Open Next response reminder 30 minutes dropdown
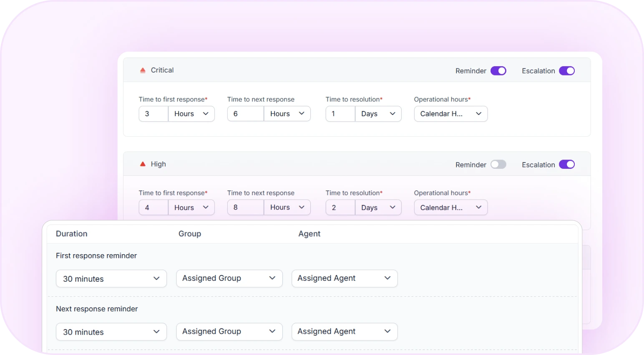The width and height of the screenshot is (644, 355). (x=111, y=332)
